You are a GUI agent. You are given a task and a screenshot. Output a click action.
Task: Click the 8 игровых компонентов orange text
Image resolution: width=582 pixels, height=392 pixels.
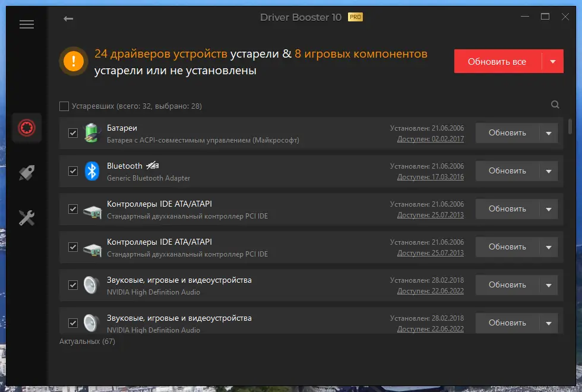point(361,54)
